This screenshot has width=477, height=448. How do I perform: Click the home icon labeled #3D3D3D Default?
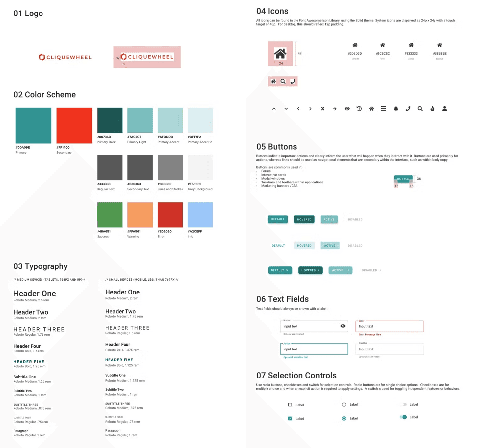tap(355, 45)
